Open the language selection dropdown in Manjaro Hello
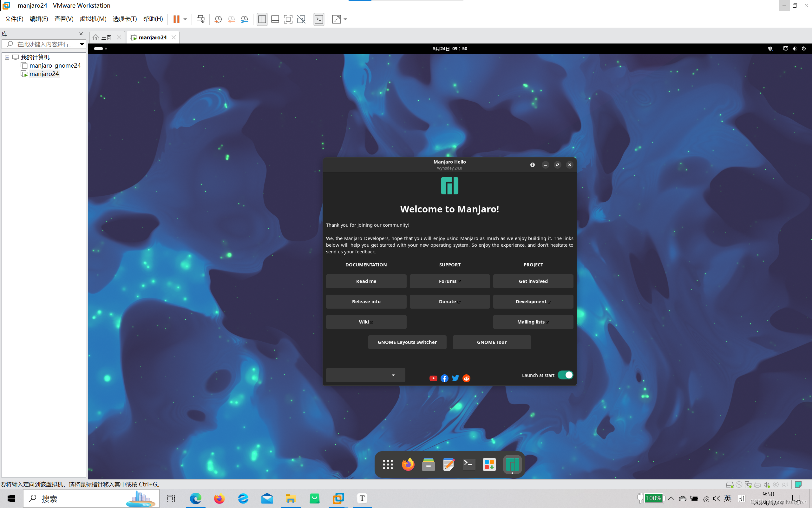 [365, 375]
